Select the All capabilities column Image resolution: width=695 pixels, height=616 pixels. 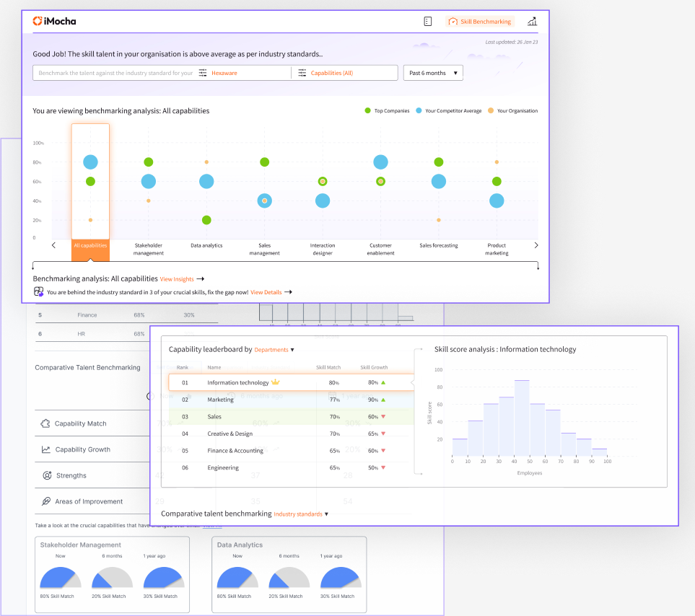click(x=90, y=192)
